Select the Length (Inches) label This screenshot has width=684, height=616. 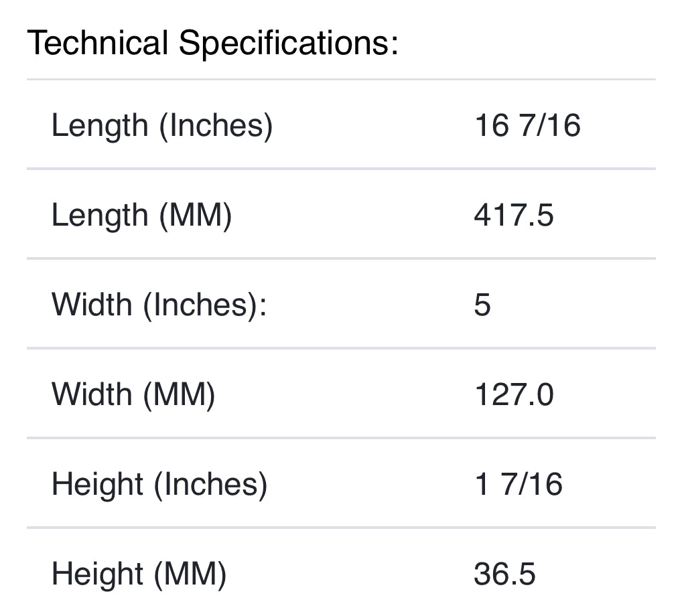162,125
